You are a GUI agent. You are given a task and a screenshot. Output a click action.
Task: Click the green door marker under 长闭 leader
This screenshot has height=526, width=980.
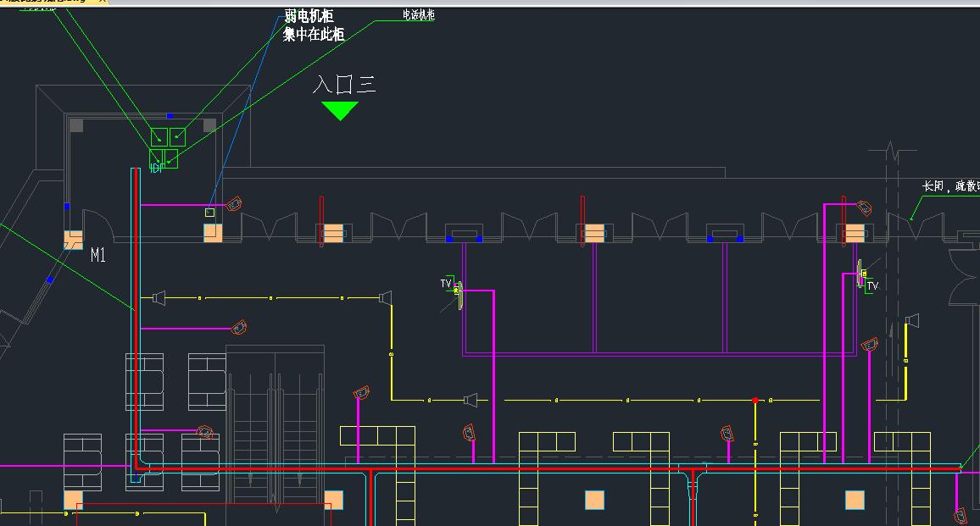(x=910, y=219)
